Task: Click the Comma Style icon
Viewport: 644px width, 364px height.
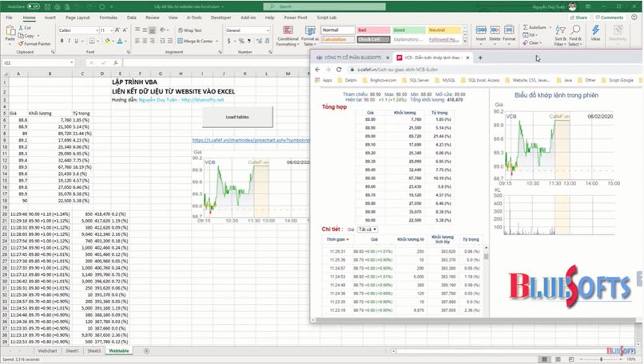Action: (249, 41)
